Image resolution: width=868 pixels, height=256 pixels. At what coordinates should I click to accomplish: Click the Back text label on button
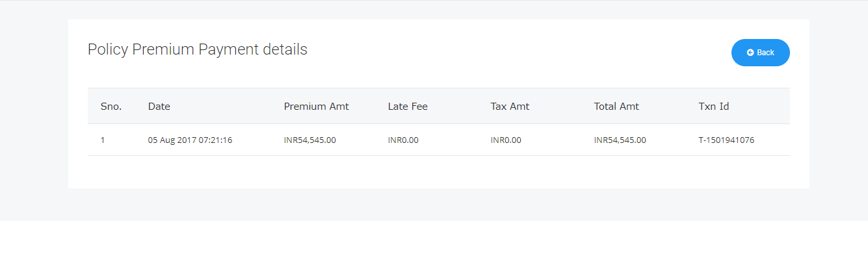pyautogui.click(x=765, y=53)
